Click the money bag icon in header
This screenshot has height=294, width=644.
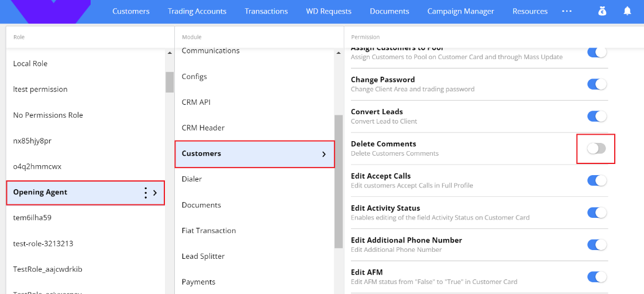(x=602, y=11)
